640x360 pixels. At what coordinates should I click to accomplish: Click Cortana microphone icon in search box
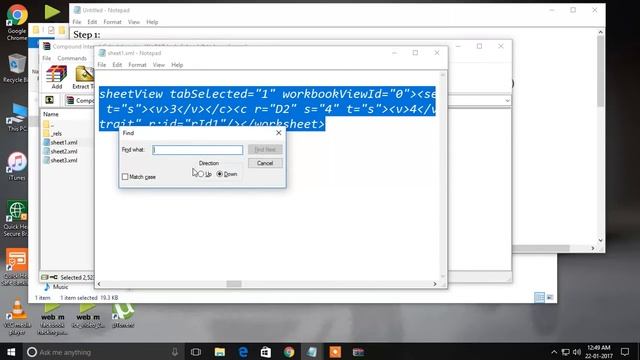click(x=175, y=352)
